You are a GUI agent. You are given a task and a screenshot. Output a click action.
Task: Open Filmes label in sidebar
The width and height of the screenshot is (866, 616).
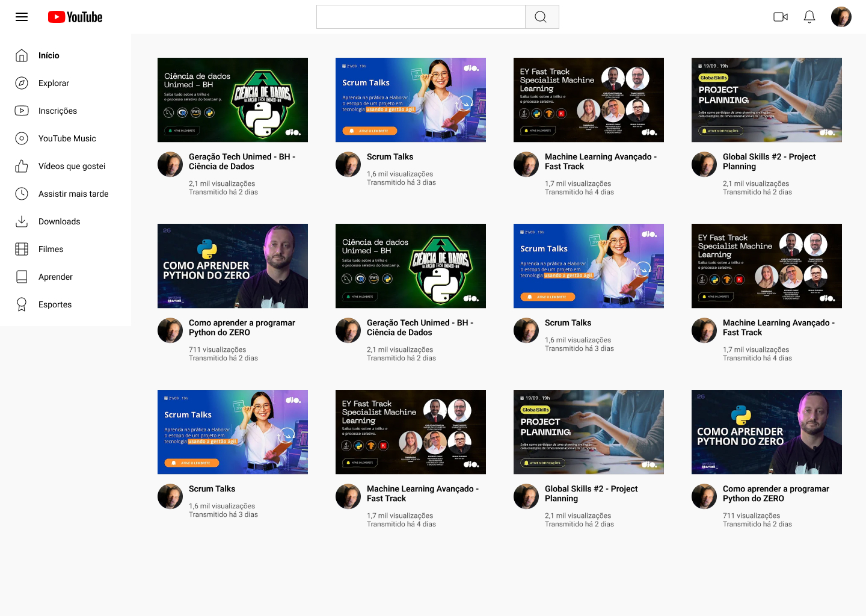pos(51,249)
